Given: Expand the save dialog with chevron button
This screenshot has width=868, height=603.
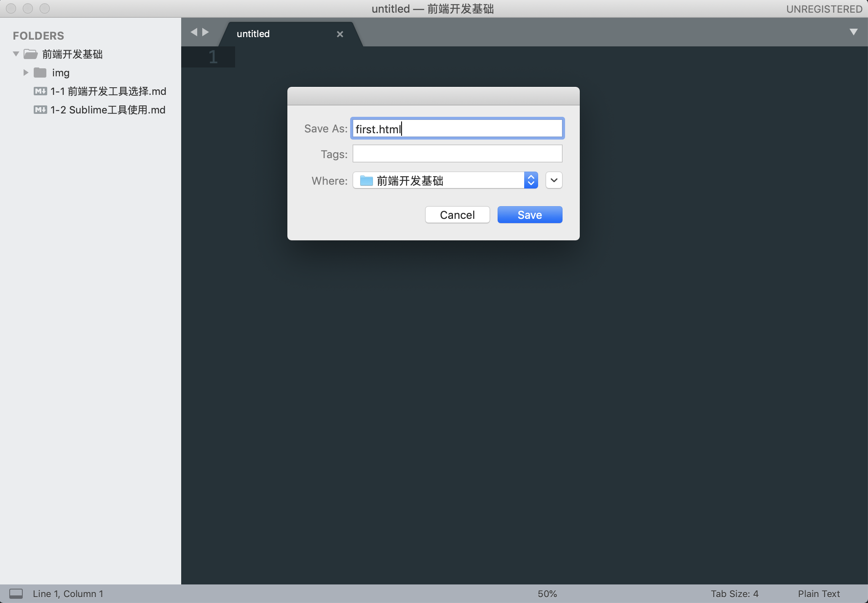Looking at the screenshot, I should (x=554, y=180).
